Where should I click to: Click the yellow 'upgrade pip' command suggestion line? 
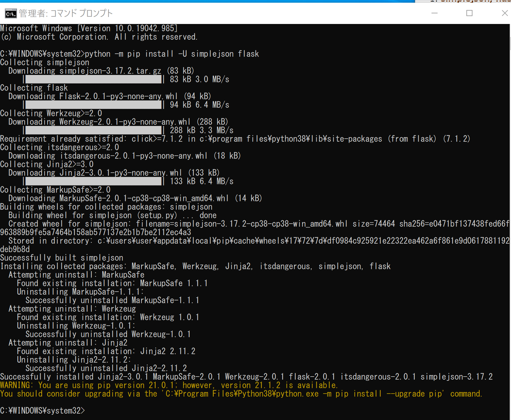click(241, 394)
